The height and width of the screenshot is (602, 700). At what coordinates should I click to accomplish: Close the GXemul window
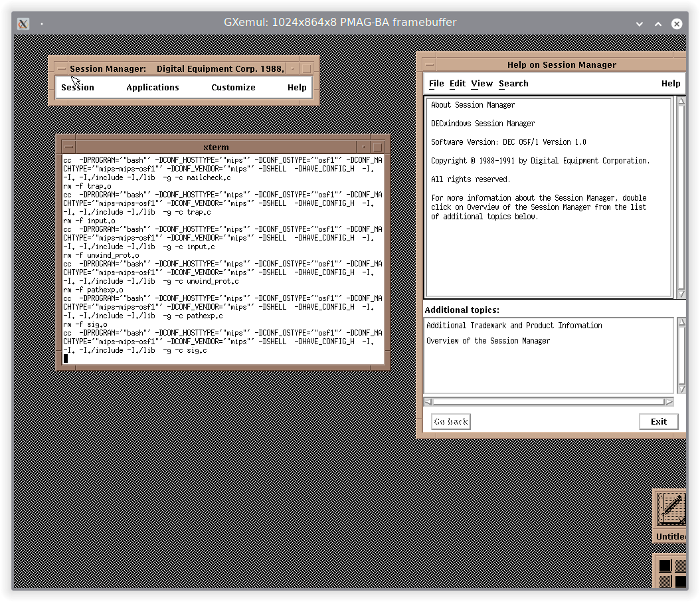click(677, 24)
